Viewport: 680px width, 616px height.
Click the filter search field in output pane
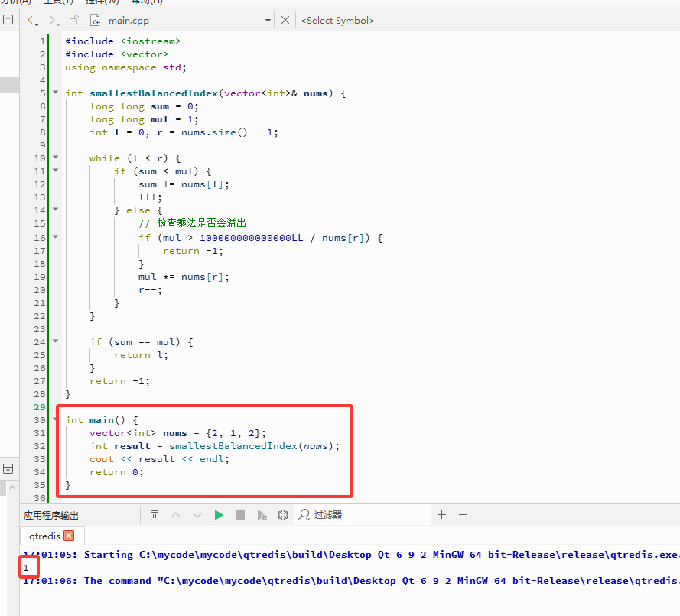coord(363,515)
